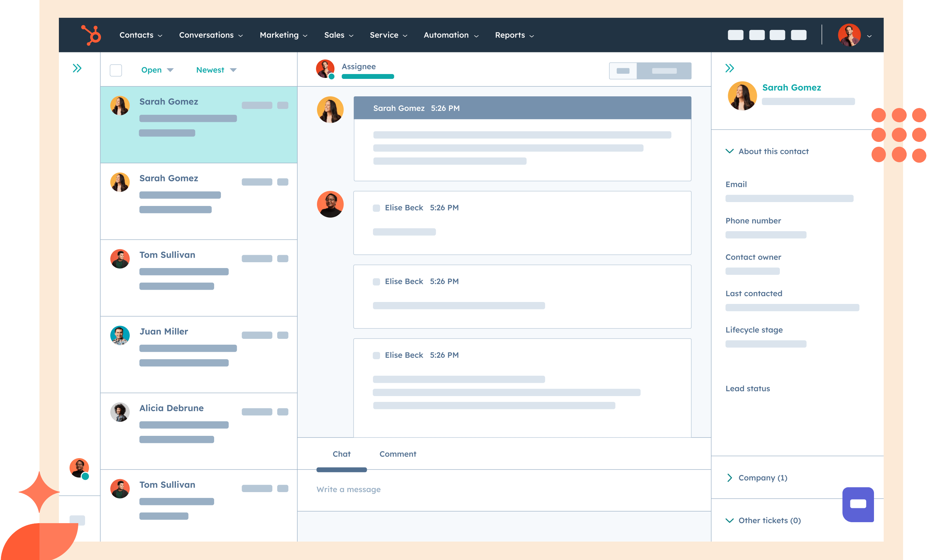Click Sarah Gomez avatar beside 5:26 PM message
This screenshot has width=928, height=560.
(330, 110)
